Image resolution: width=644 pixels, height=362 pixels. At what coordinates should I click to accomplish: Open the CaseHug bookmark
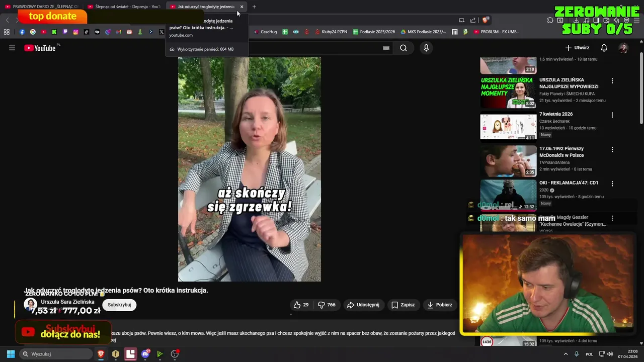[265, 32]
